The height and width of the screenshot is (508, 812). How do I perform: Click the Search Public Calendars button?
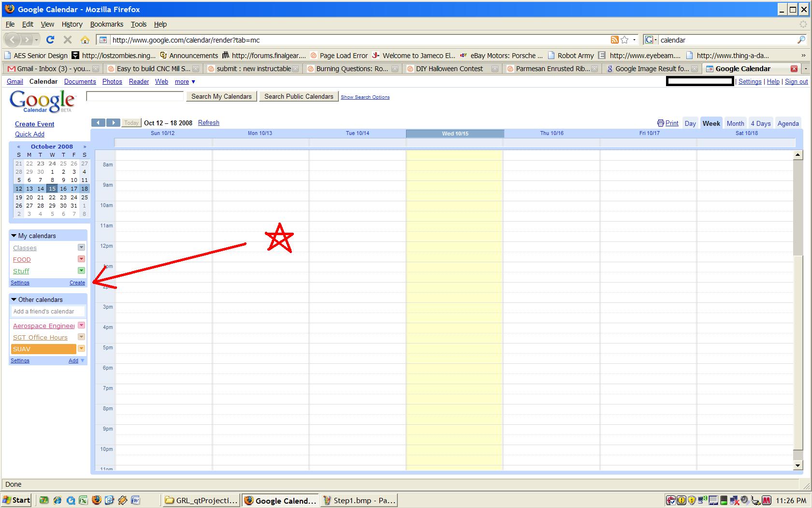pos(299,96)
